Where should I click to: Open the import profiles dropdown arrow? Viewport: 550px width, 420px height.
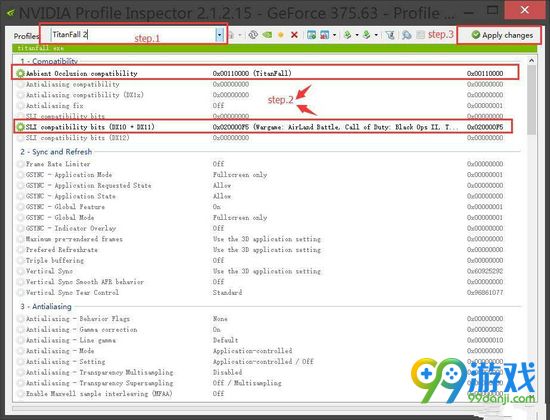376,35
